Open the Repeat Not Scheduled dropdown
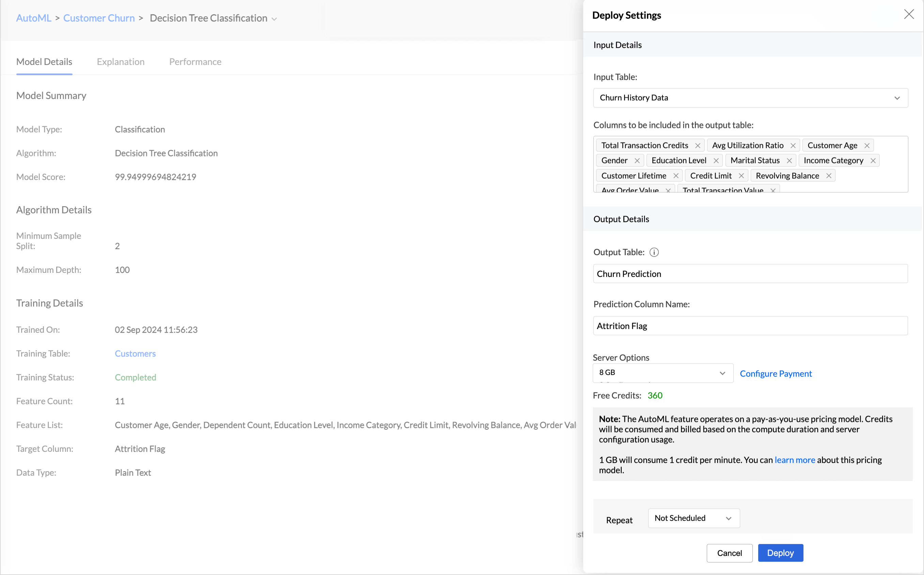The image size is (924, 575). pos(694,518)
